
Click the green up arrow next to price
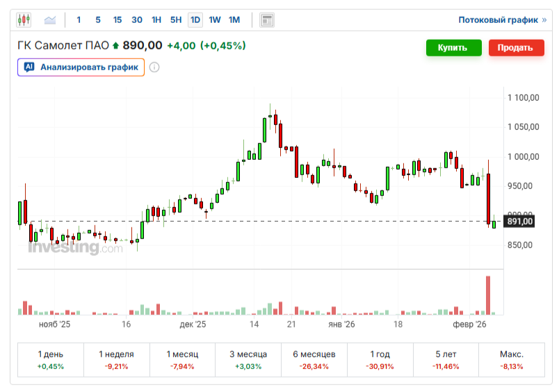coord(115,46)
